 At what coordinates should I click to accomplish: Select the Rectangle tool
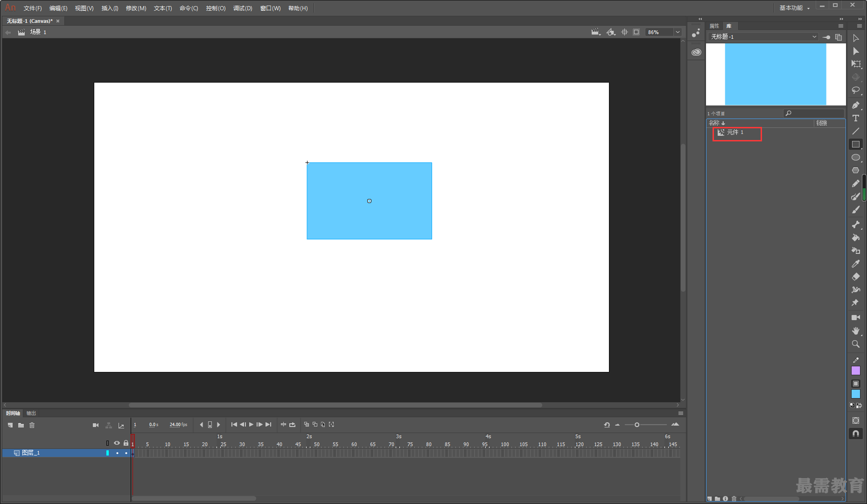pos(856,144)
